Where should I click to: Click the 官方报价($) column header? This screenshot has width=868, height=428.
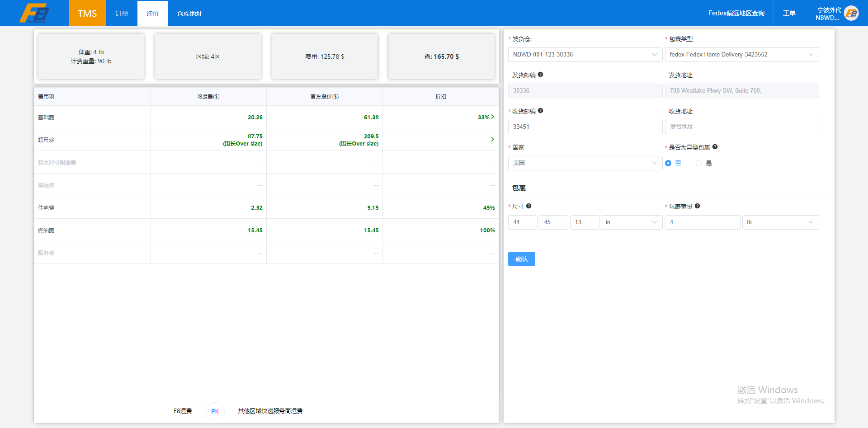pos(325,97)
